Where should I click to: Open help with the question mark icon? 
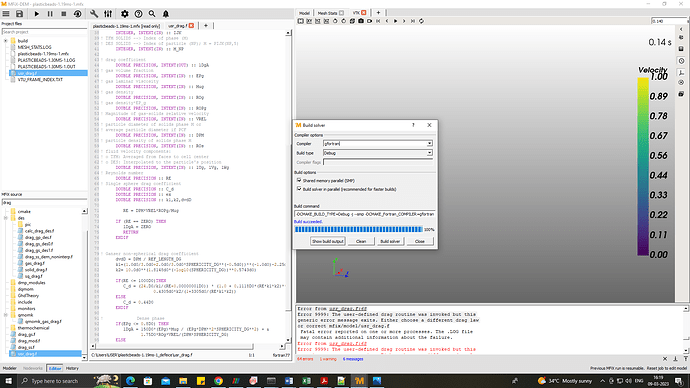coord(138,14)
